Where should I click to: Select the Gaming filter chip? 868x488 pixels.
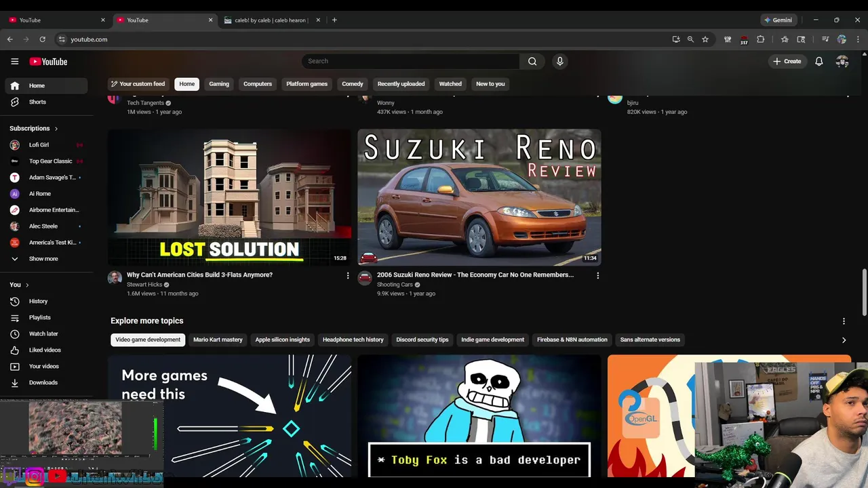point(219,84)
